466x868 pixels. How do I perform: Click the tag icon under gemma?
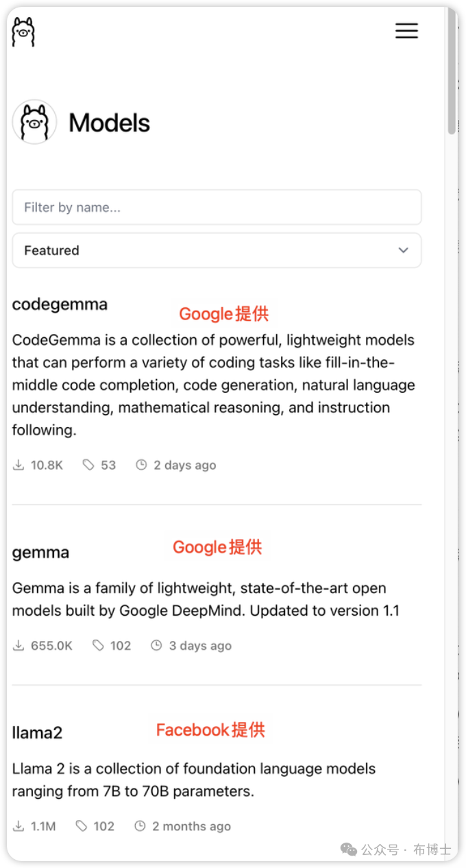(99, 645)
